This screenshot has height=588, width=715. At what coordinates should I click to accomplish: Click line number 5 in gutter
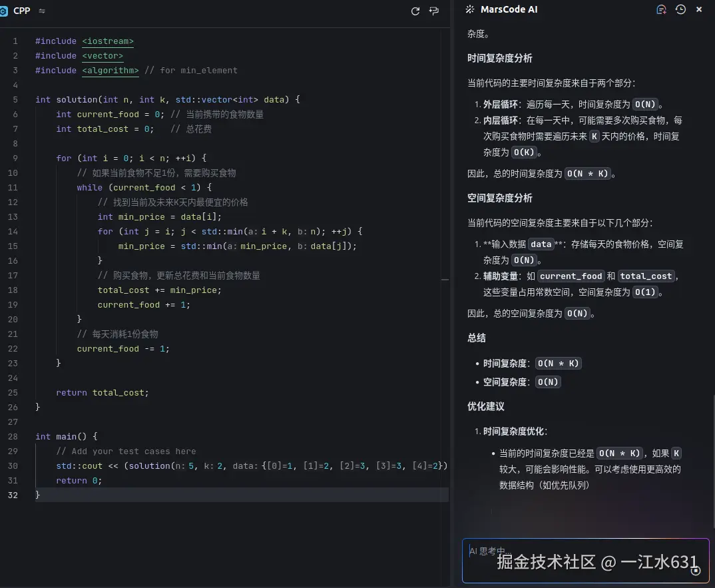pos(15,99)
